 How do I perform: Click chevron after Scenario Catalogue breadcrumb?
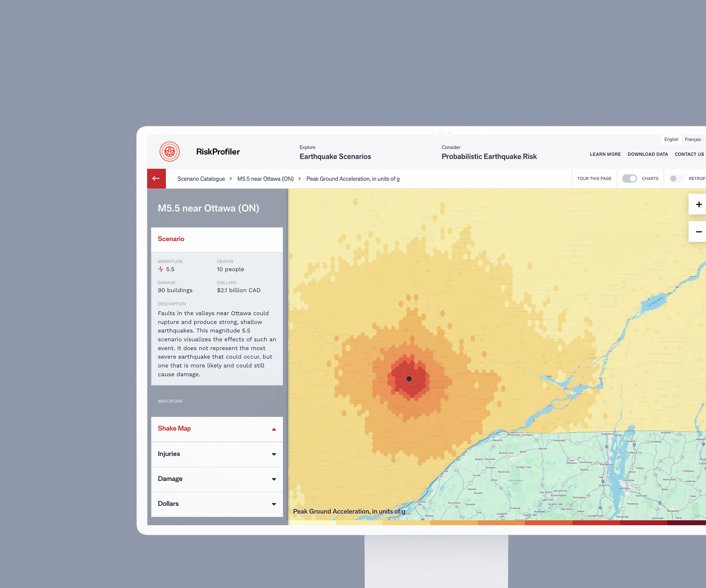[231, 179]
